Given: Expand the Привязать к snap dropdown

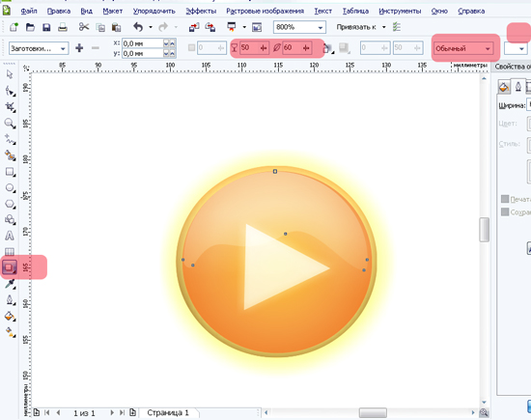Looking at the screenshot, I should pos(383,27).
